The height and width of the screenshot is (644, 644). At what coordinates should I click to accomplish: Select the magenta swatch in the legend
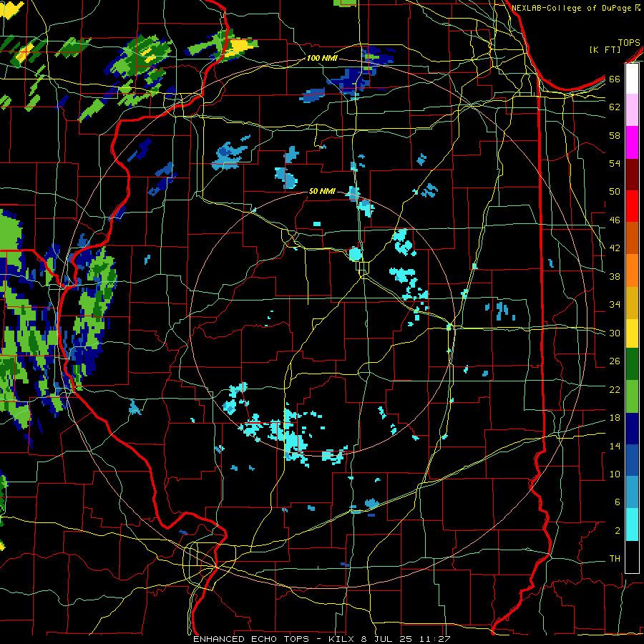(x=632, y=142)
